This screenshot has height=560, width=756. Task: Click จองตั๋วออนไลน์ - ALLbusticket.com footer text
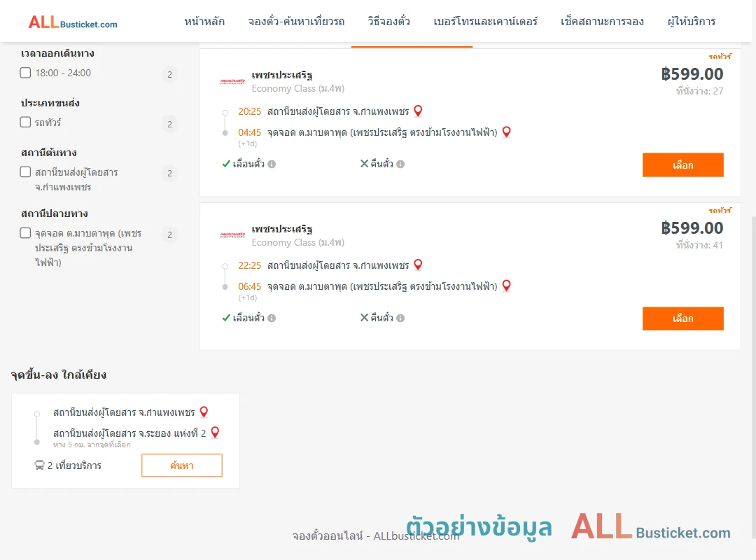tap(376, 536)
